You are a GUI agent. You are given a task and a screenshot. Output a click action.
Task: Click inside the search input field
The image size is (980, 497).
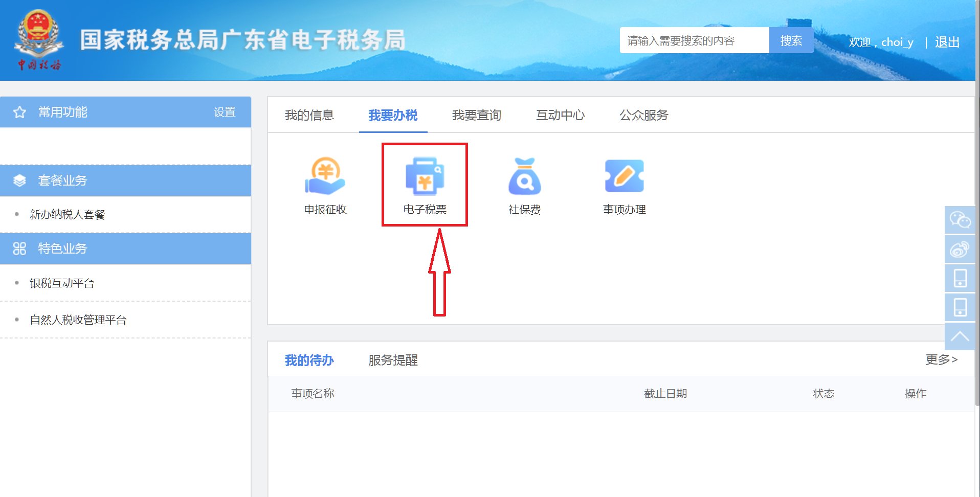[x=691, y=41]
